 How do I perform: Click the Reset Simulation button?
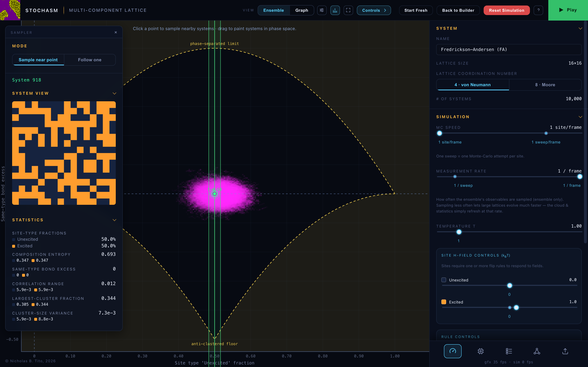click(x=506, y=10)
